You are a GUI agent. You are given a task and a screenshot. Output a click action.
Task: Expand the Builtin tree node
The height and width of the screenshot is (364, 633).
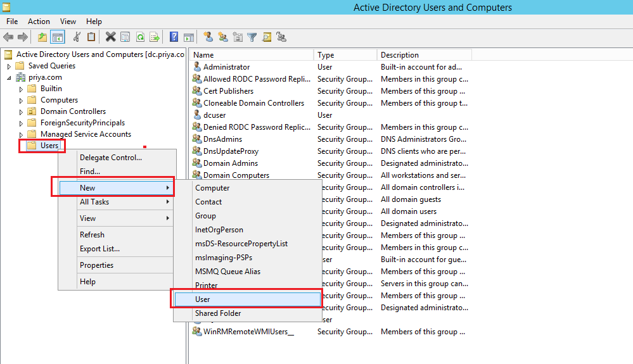point(21,89)
